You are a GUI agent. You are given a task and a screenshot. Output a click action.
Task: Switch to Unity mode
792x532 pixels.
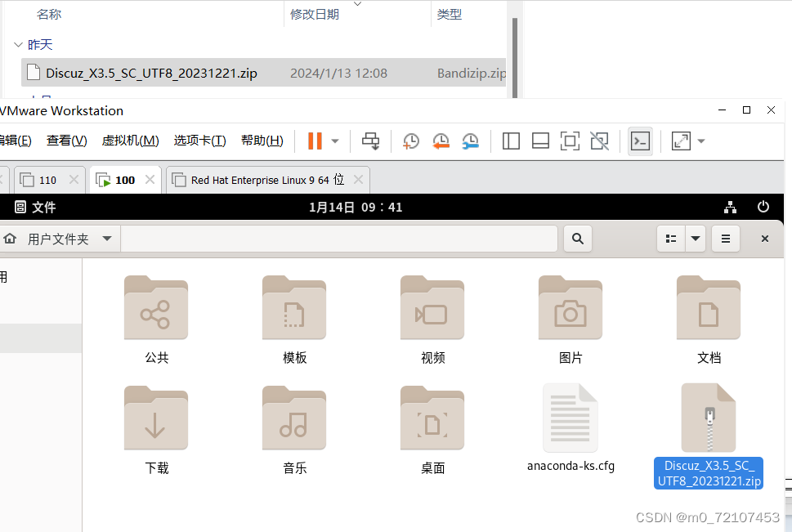pos(600,141)
